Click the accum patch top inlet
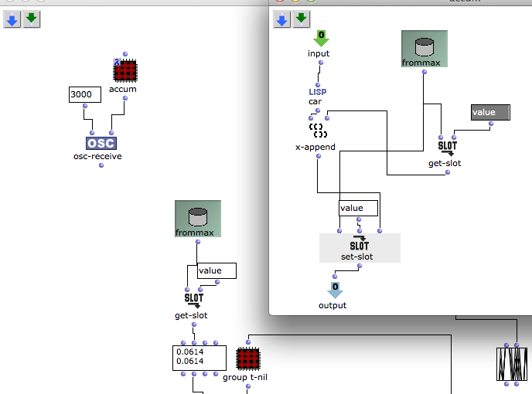This screenshot has width=532, height=394. click(125, 54)
